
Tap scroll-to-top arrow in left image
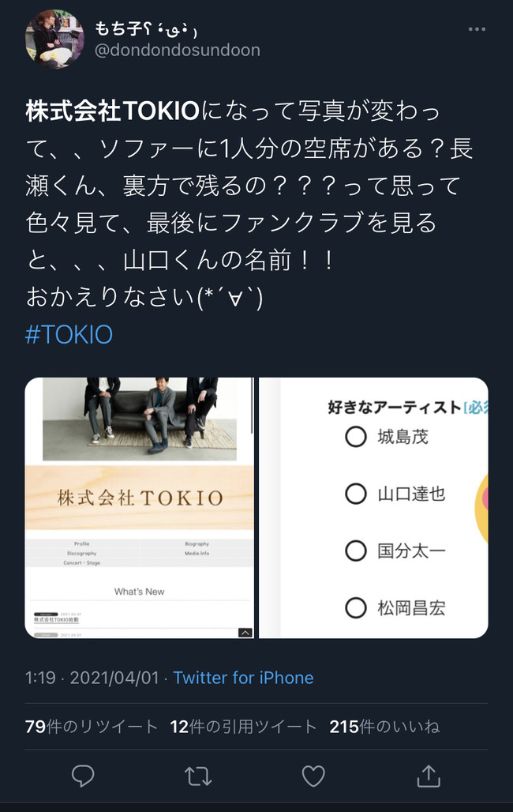[x=245, y=633]
